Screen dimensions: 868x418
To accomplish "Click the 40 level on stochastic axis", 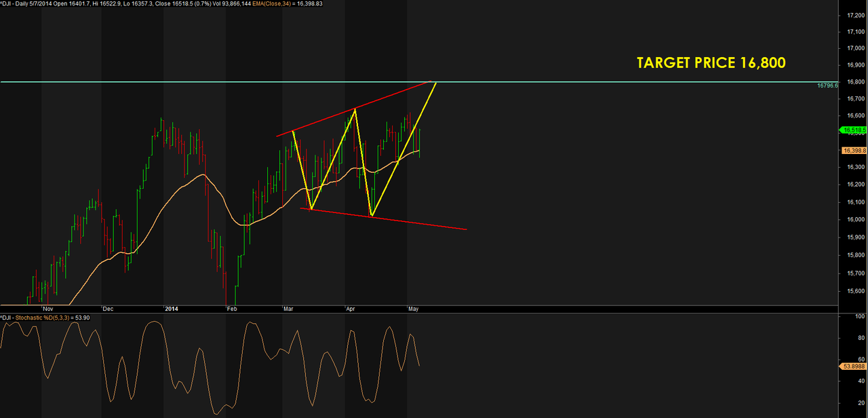I will tap(861, 381).
